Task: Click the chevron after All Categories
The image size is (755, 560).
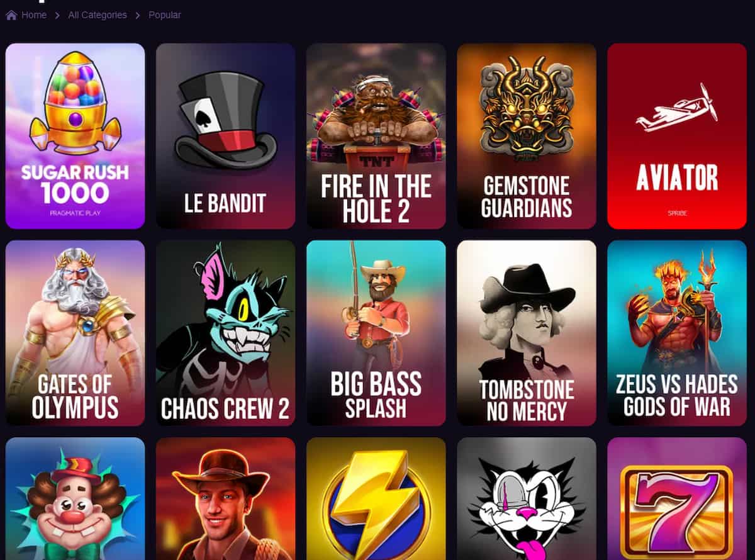Action: pos(138,15)
